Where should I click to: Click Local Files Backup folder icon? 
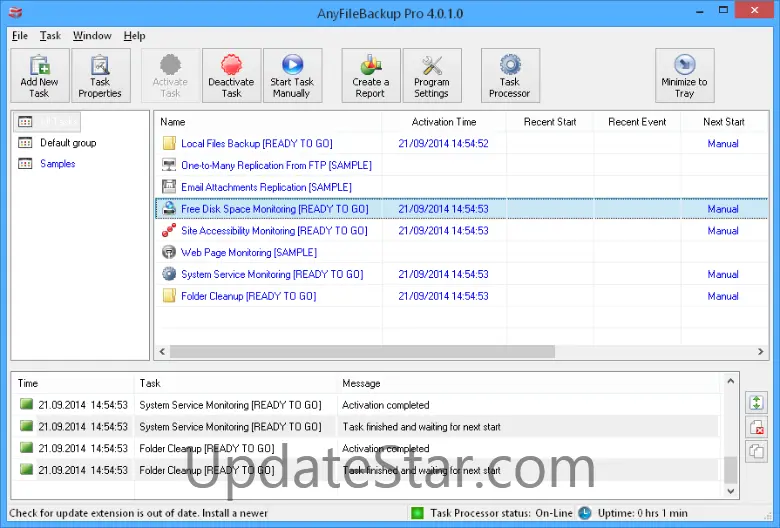(x=169, y=143)
